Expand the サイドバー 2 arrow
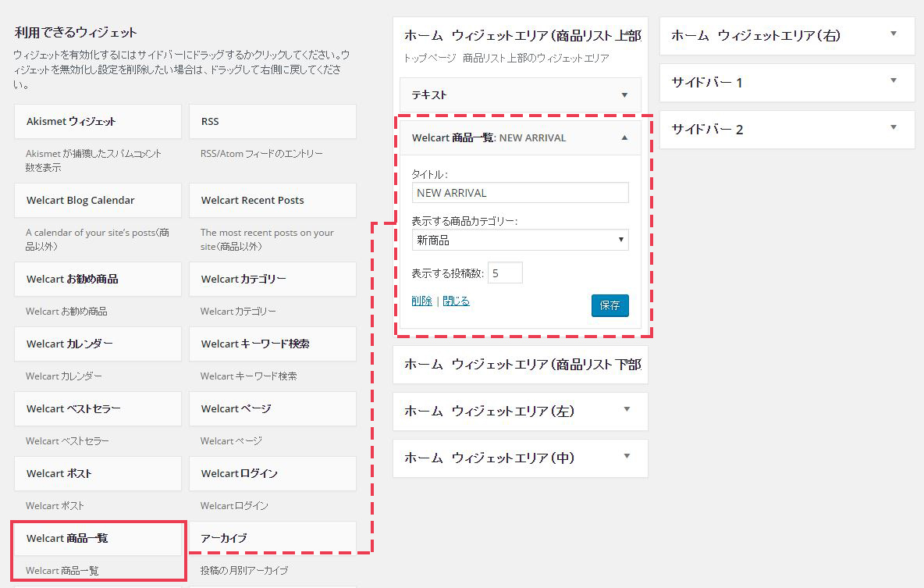Viewport: 924px width, 588px height. click(894, 127)
